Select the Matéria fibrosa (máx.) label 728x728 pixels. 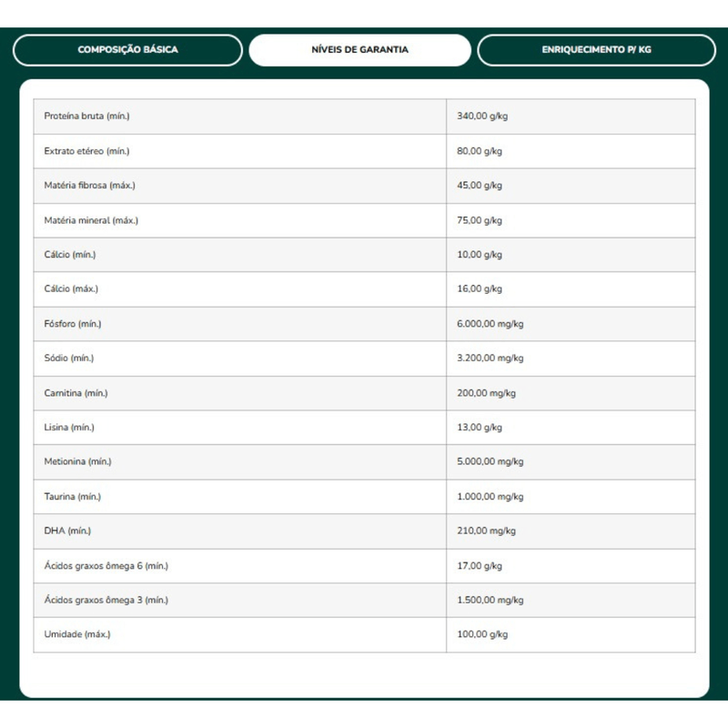[x=89, y=186]
